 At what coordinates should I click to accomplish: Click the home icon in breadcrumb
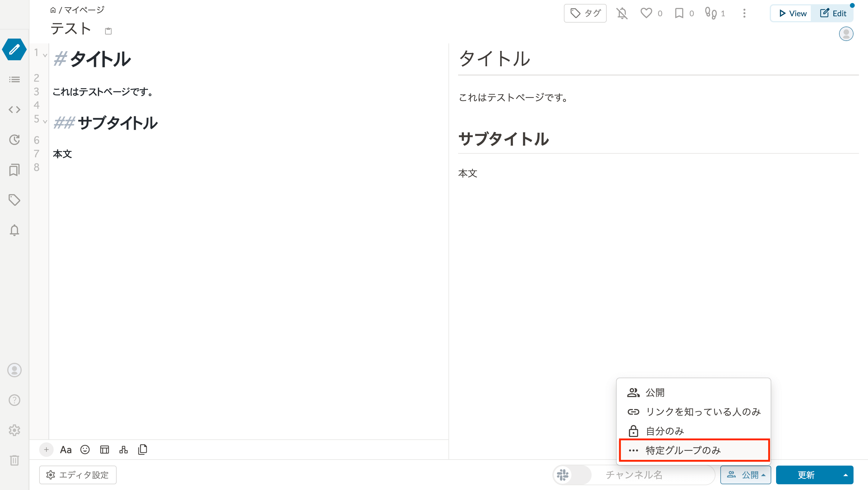[x=53, y=10]
